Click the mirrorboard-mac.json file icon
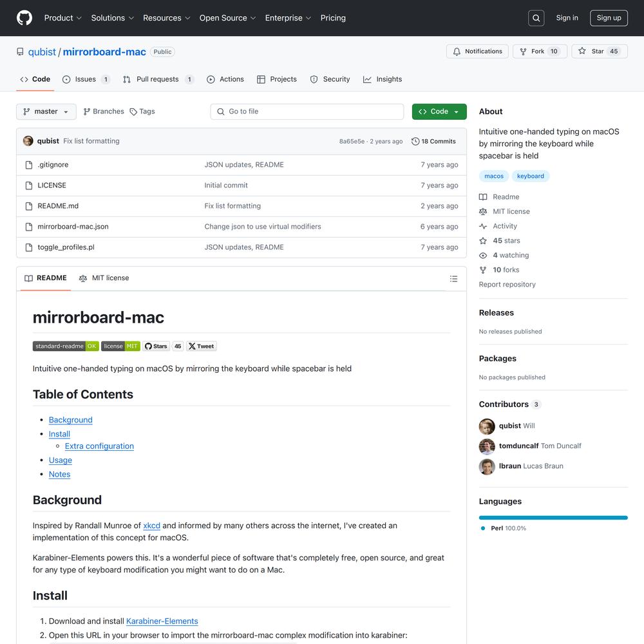This screenshot has height=644, width=644. (29, 227)
